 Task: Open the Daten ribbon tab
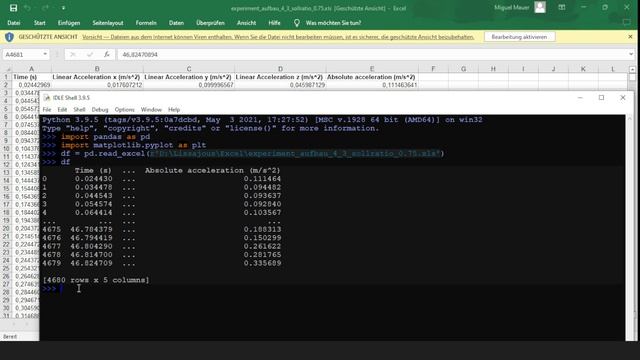coord(176,23)
